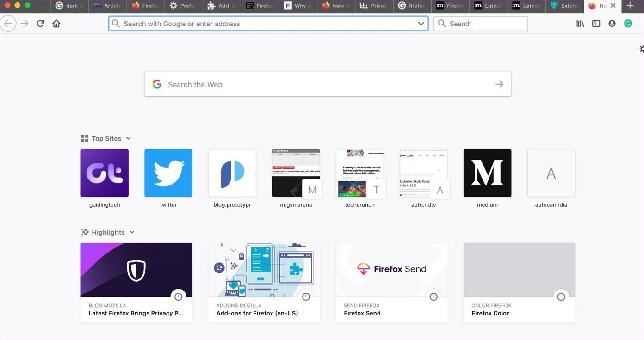Switch to the Privac(y) chart tab

pos(374,6)
